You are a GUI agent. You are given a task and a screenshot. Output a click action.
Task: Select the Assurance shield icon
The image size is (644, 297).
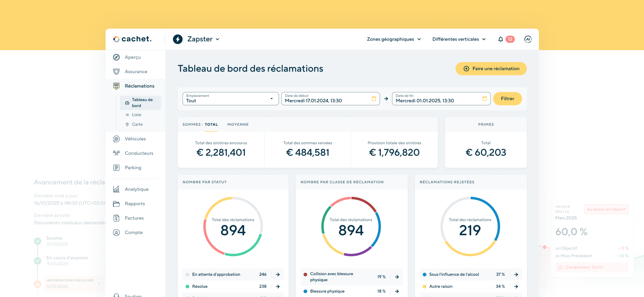pos(116,72)
